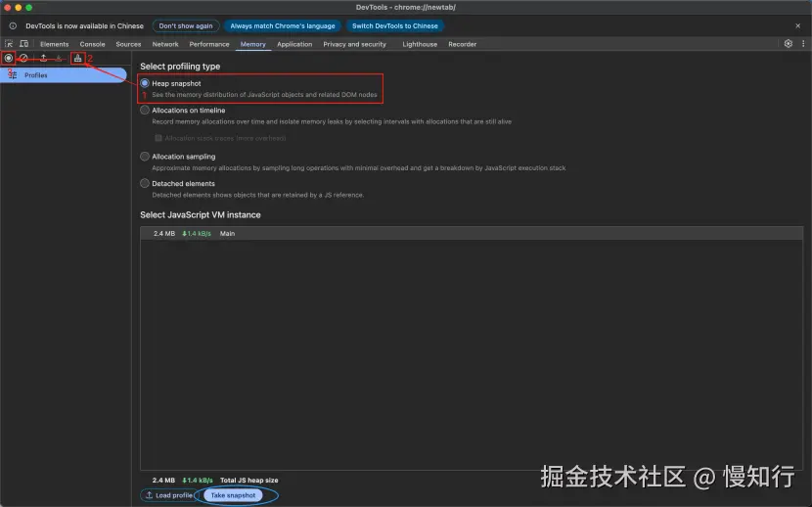The height and width of the screenshot is (507, 812).
Task: Click the Clear all profiles icon
Action: pos(23,58)
